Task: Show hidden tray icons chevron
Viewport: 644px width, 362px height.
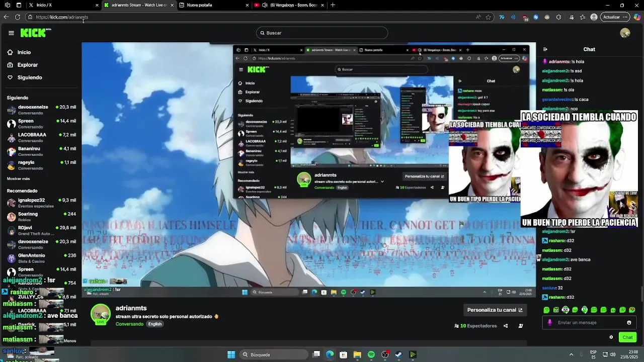Action: (571, 354)
